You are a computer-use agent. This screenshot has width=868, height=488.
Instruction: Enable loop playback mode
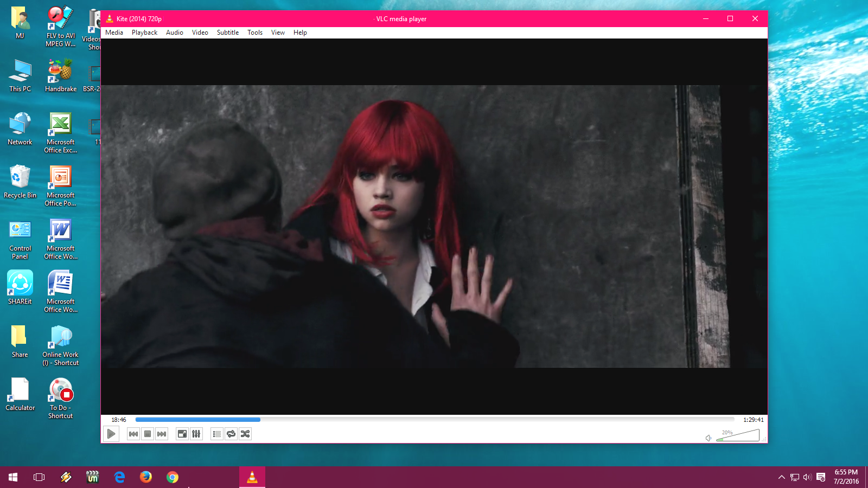pos(231,434)
